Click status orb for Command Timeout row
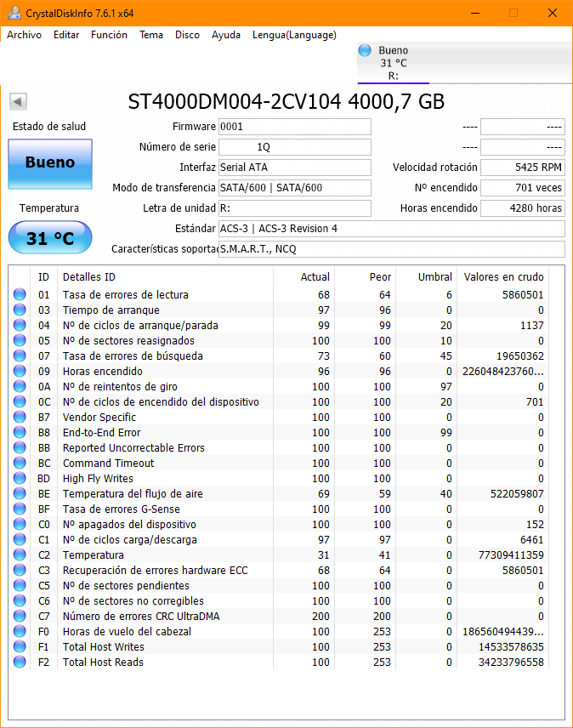This screenshot has width=573, height=728. (20, 463)
